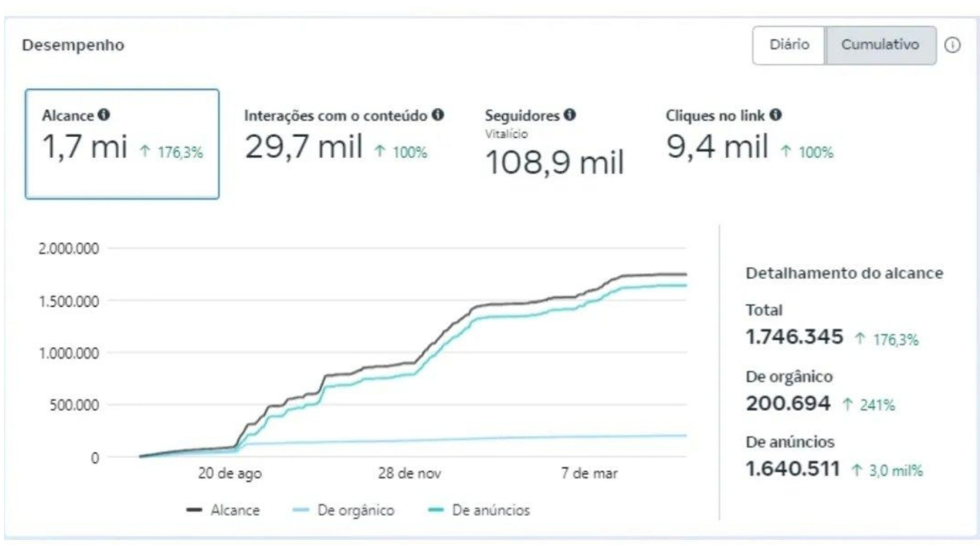Viewport: 980px width, 551px height.
Task: Click the 100% indicator beside 9,4 mil
Action: tap(807, 152)
